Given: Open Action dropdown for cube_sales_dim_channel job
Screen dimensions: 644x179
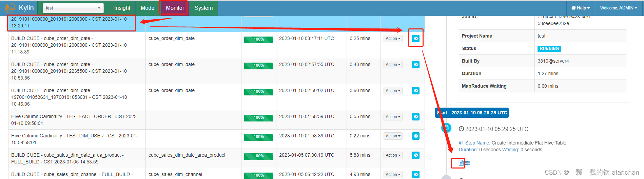Looking at the screenshot, I should coord(393,175).
